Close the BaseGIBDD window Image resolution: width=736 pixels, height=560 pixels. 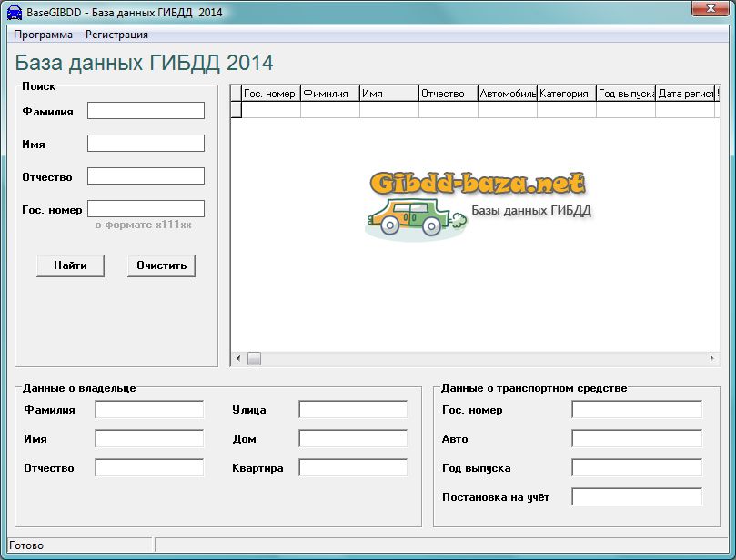tap(711, 8)
